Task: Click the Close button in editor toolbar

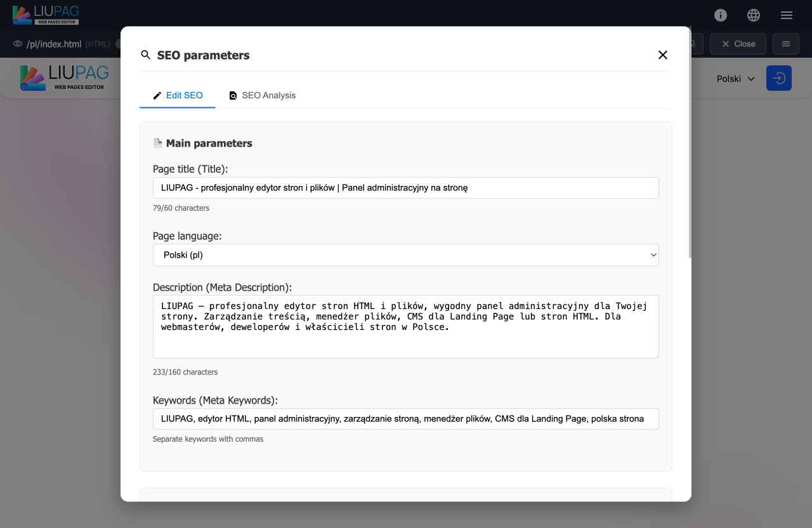Action: tap(737, 44)
